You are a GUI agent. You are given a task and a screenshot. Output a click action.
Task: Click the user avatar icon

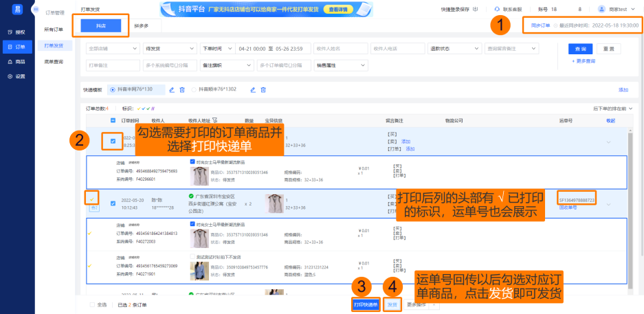coord(601,9)
